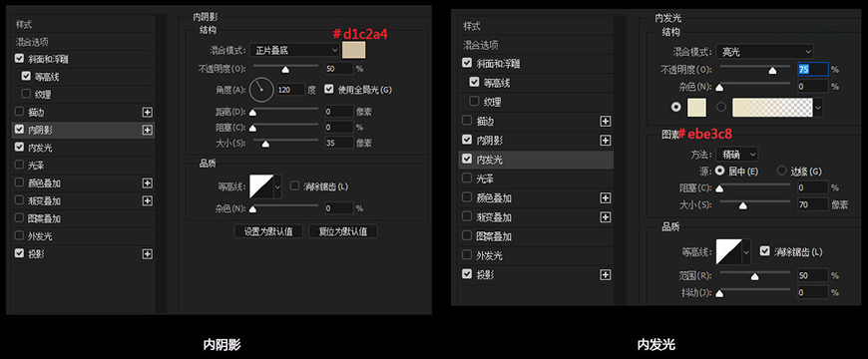Enable 纹理 checkbox in left panel
This screenshot has width=868, height=359.
click(x=26, y=94)
